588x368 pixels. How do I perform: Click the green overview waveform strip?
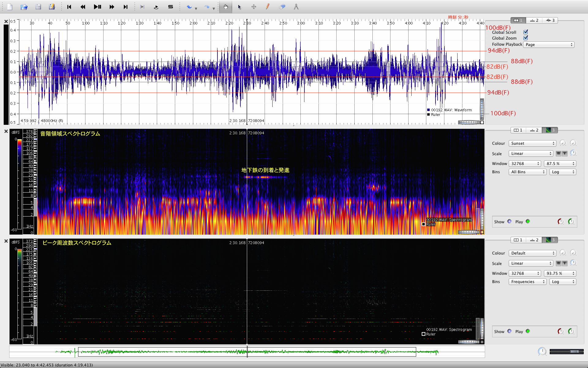[247, 352]
